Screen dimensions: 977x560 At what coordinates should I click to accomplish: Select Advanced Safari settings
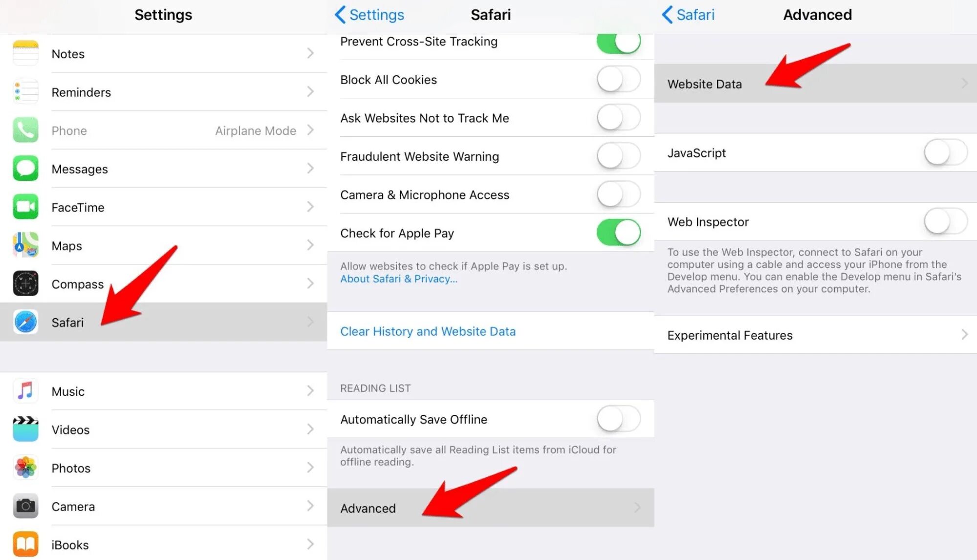[x=491, y=508]
